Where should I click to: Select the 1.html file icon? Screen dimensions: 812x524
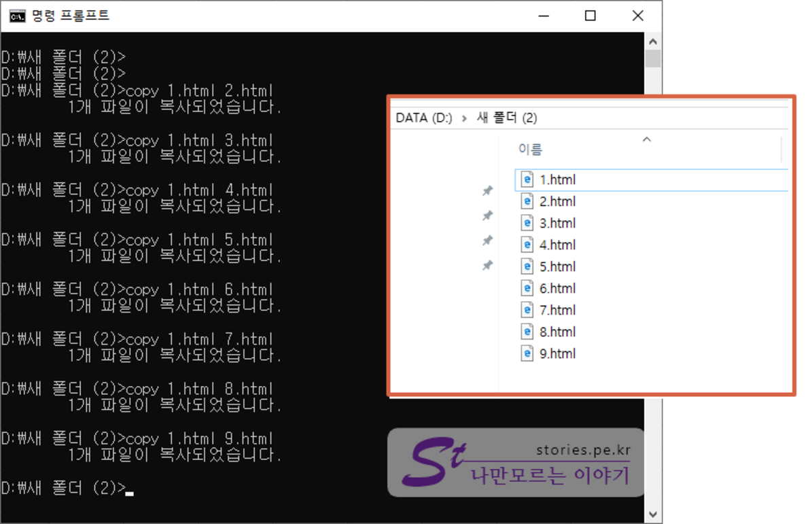(x=527, y=179)
